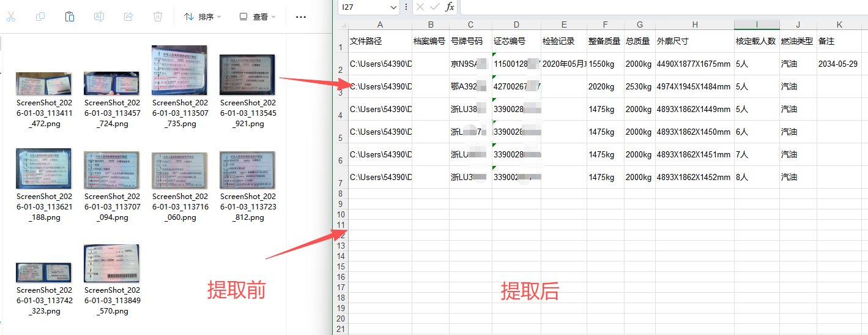Click the 证芯编号 header cell
This screenshot has width=868, height=335.
click(516, 41)
